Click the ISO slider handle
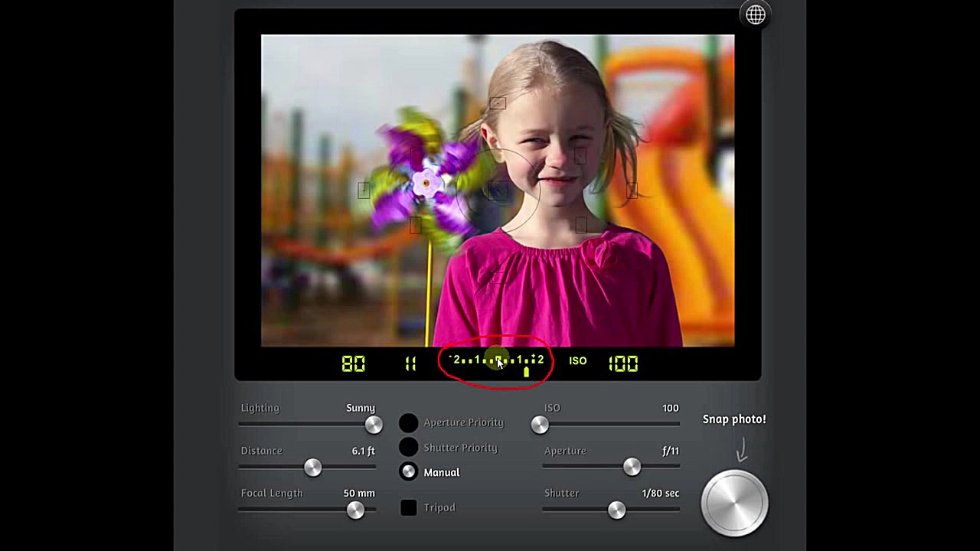Image resolution: width=980 pixels, height=551 pixels. (540, 425)
